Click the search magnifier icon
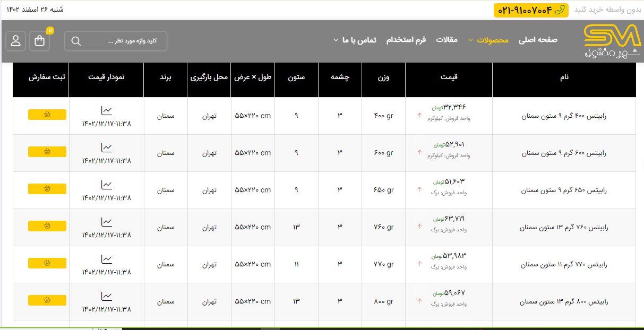 click(x=76, y=41)
